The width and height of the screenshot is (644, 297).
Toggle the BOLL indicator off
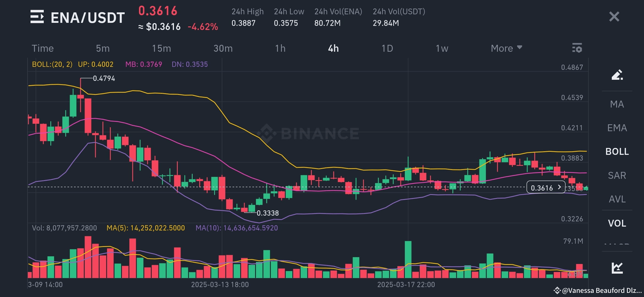(x=617, y=152)
